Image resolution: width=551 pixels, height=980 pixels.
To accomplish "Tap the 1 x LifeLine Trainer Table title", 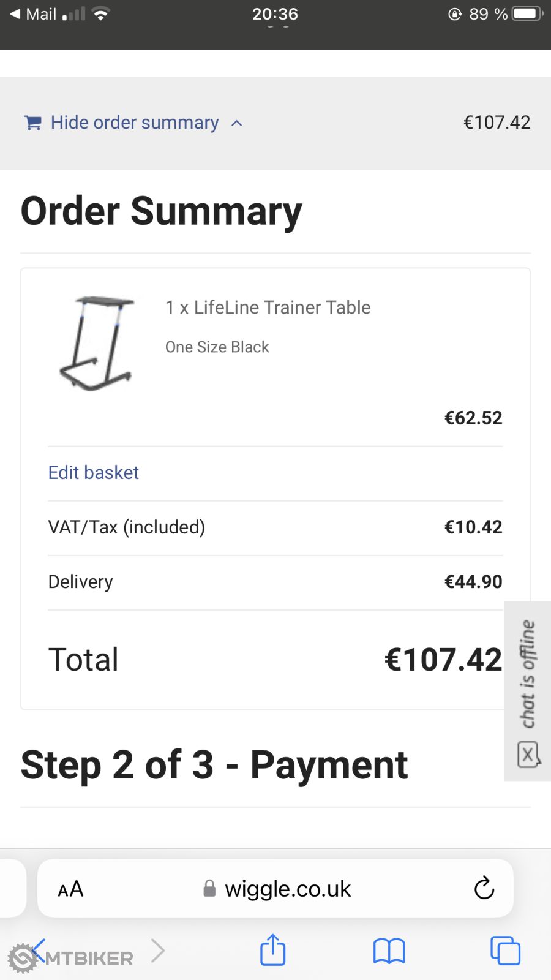I will pos(268,307).
